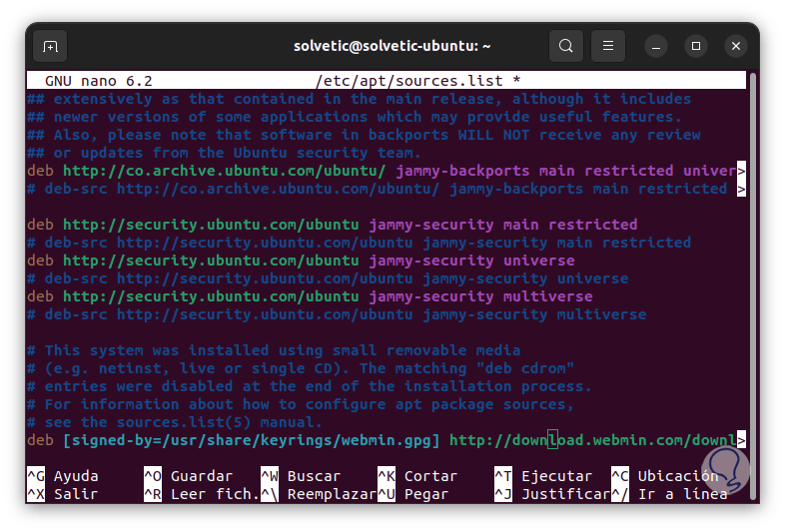Viewport: 785px width, 532px height.
Task: Click the ^/ Ir a línea shortcut
Action: [669, 494]
